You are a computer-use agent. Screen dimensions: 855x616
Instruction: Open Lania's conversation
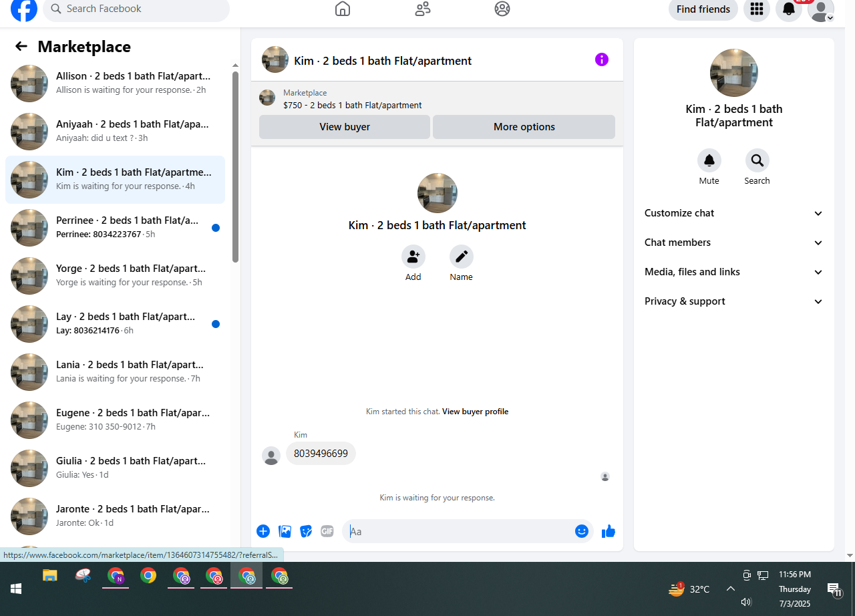[115, 372]
